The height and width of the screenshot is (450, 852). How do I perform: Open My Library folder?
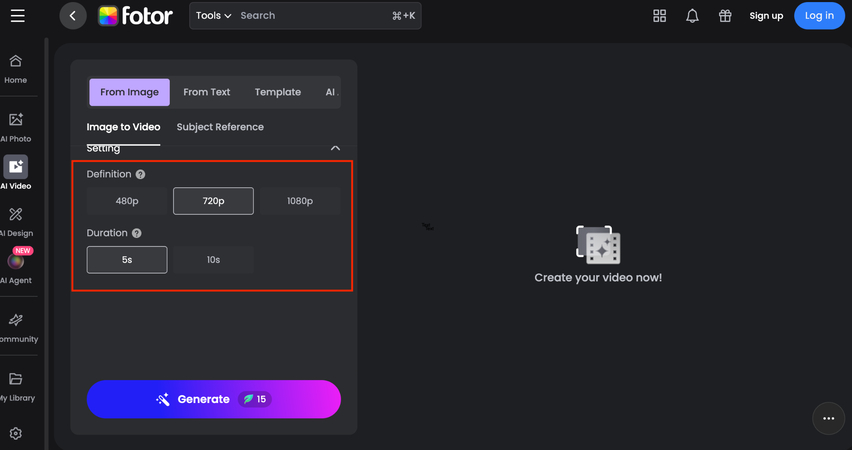click(x=16, y=386)
